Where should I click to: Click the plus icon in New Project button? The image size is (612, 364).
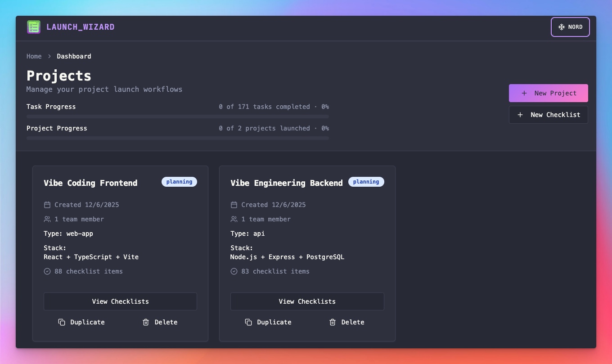[523, 93]
